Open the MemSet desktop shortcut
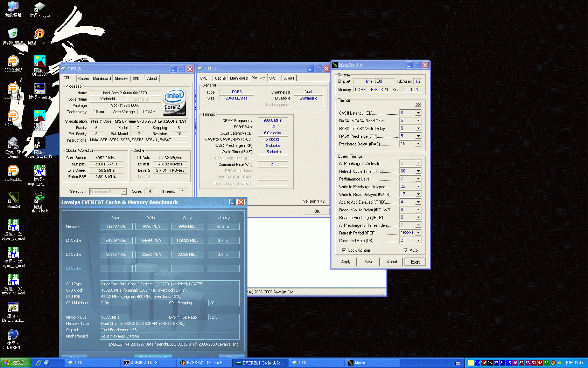Screen dimensions: 588x368 click(x=13, y=198)
